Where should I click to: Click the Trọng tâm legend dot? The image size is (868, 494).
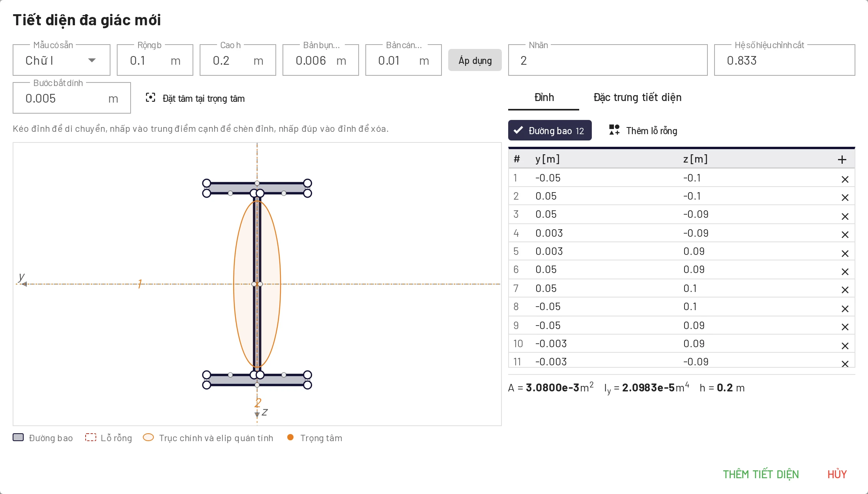coord(290,437)
